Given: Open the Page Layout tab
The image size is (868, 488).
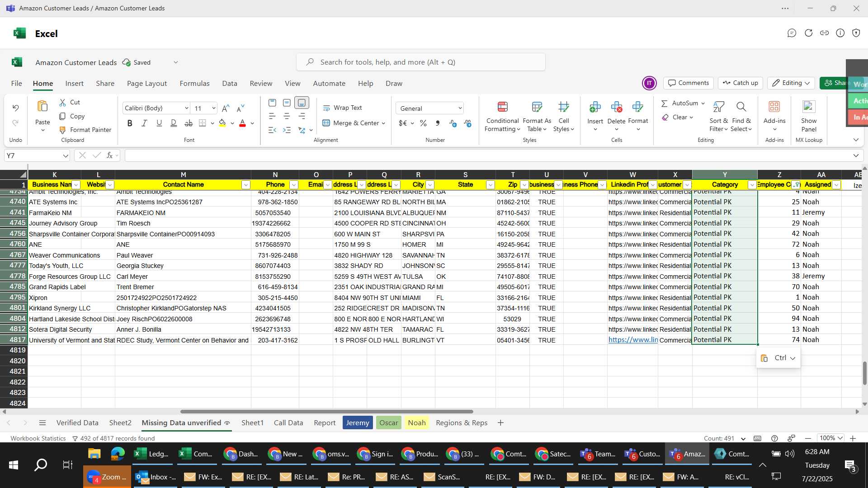Looking at the screenshot, I should pos(146,84).
